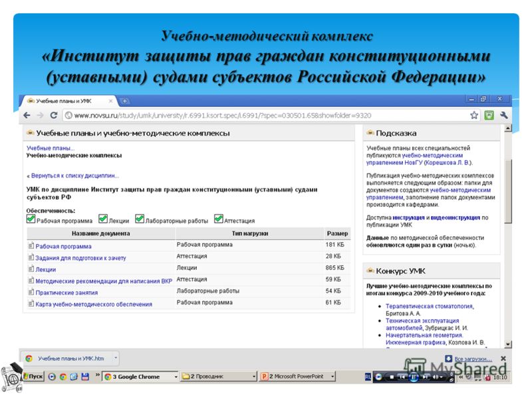
Task: Click the forward navigation arrow
Action: (x=40, y=115)
